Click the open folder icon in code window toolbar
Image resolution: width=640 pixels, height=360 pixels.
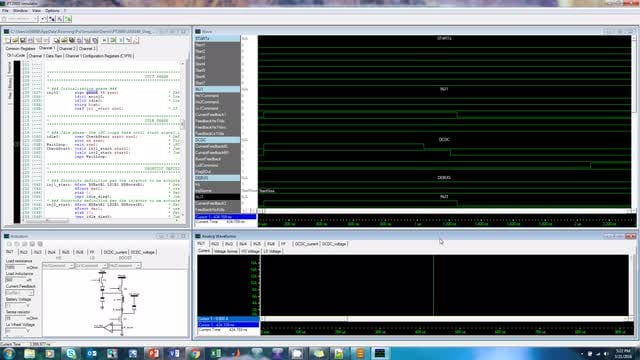[15, 40]
